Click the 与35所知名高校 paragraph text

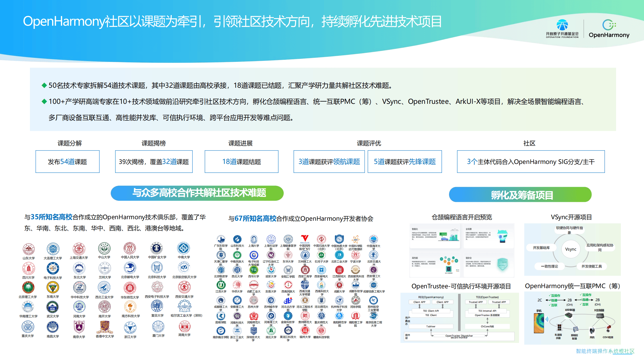[x=115, y=223]
